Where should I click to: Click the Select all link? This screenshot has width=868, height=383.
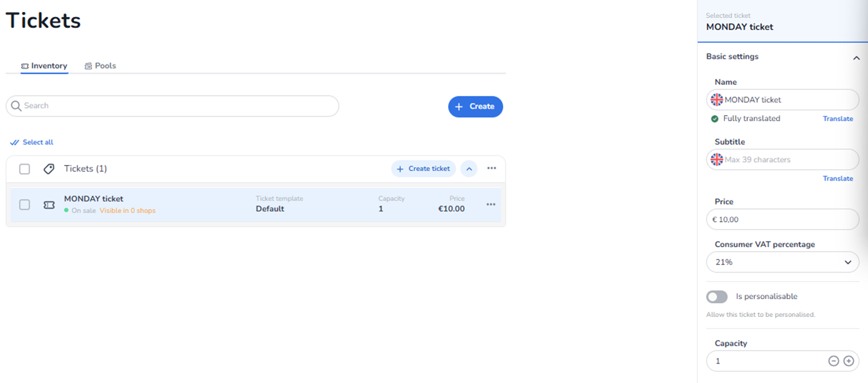click(x=32, y=143)
